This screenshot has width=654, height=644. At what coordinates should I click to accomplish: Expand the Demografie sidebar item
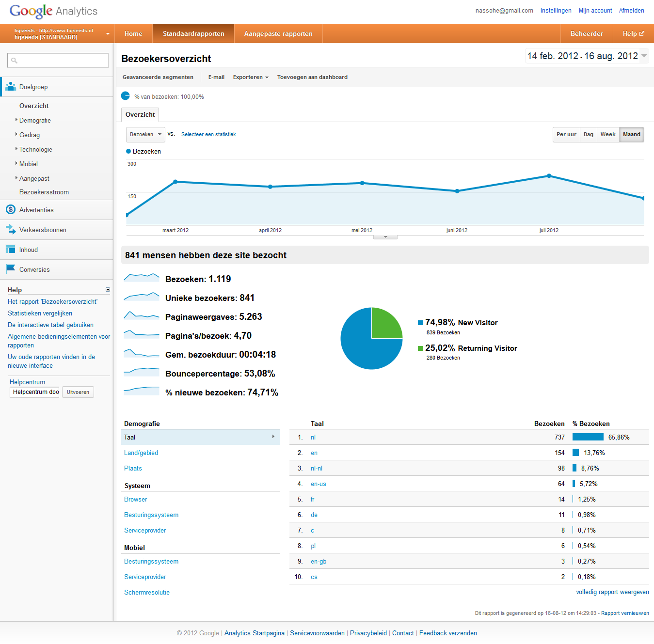[x=35, y=120]
